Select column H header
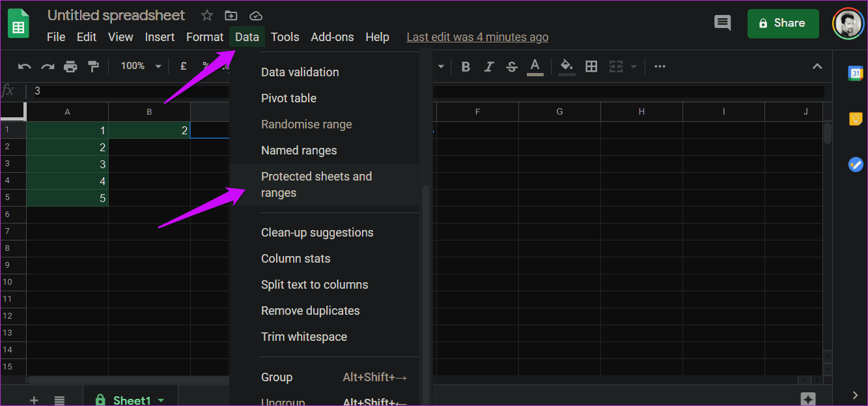The width and height of the screenshot is (868, 406). 641,112
